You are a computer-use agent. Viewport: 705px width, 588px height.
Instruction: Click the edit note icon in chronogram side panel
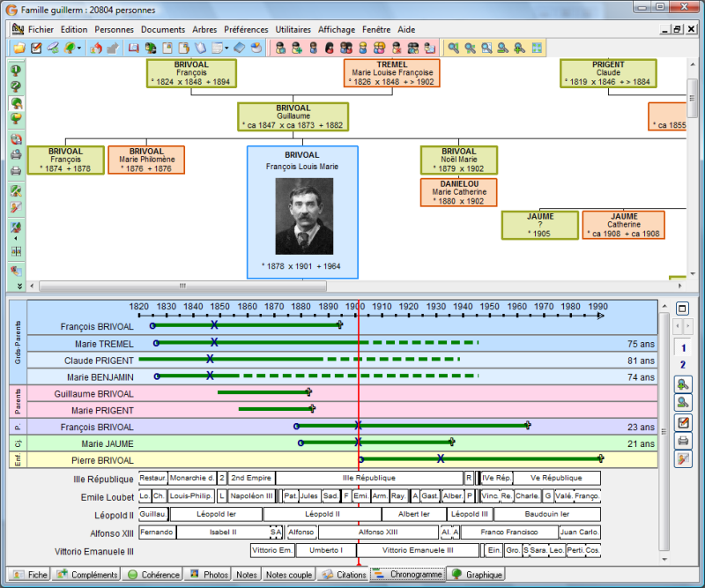click(683, 422)
